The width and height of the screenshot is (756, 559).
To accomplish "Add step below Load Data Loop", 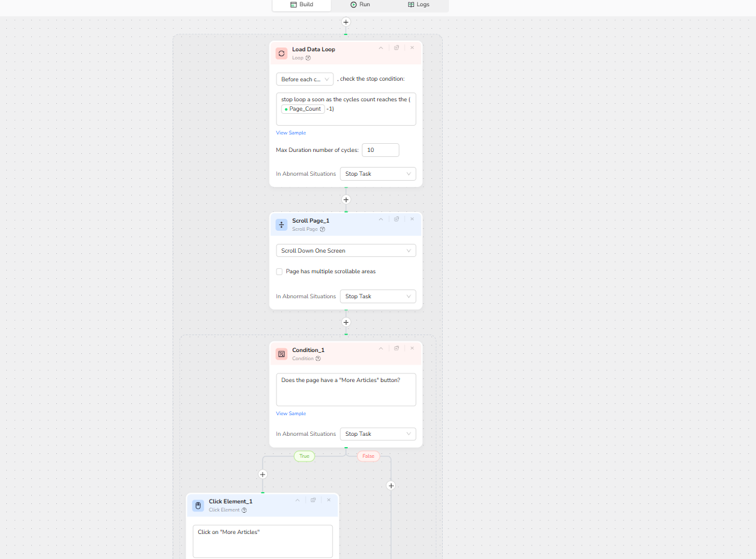I will coord(346,199).
